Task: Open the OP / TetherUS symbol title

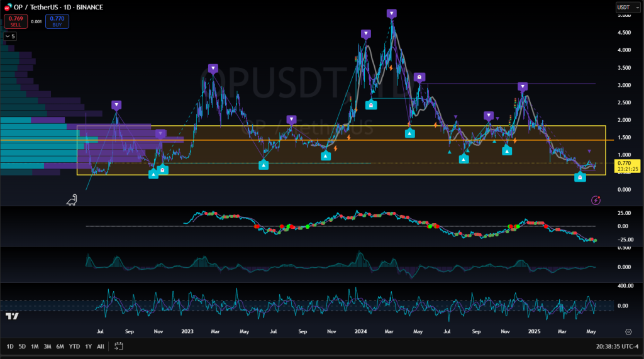Action: [58, 7]
